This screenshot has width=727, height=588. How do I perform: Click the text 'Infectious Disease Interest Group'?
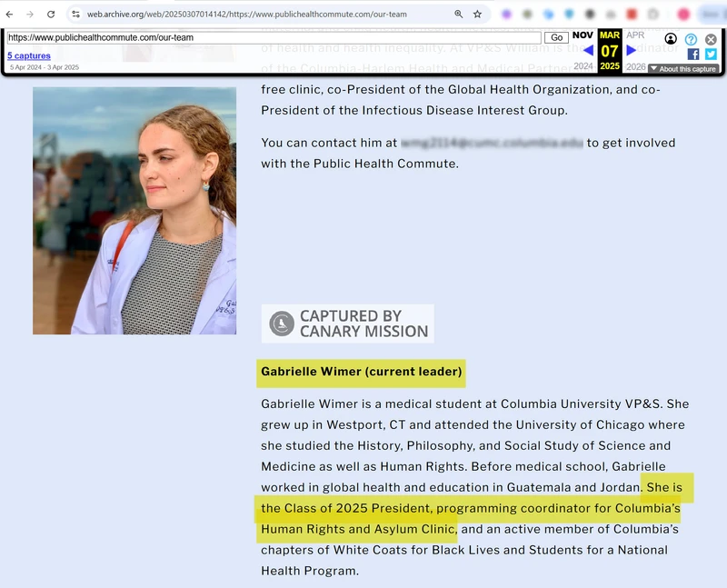pyautogui.click(x=463, y=110)
